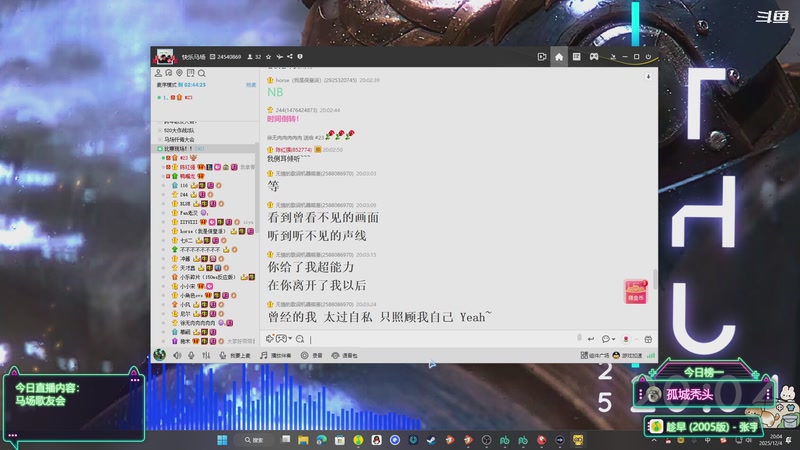Open the online member count 32

[255, 57]
